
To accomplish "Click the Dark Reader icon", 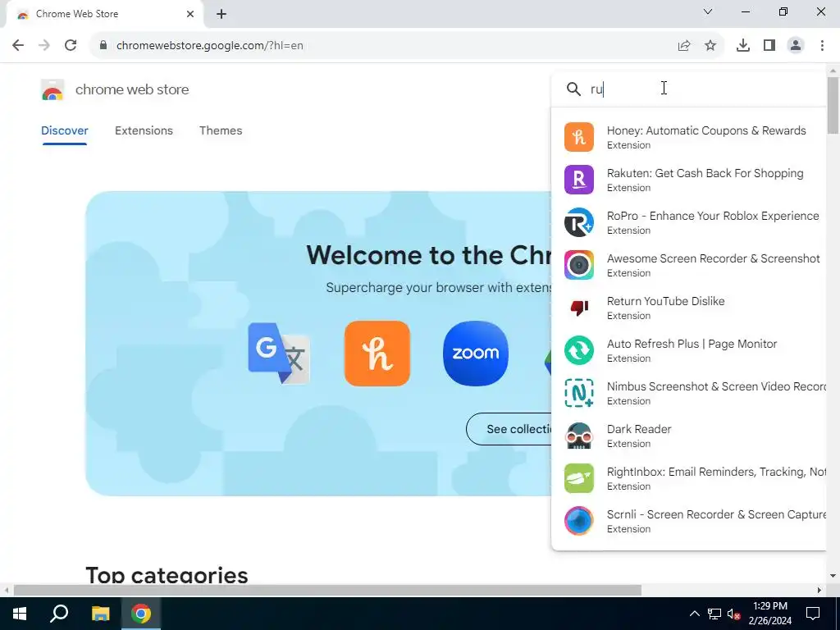I will click(578, 436).
